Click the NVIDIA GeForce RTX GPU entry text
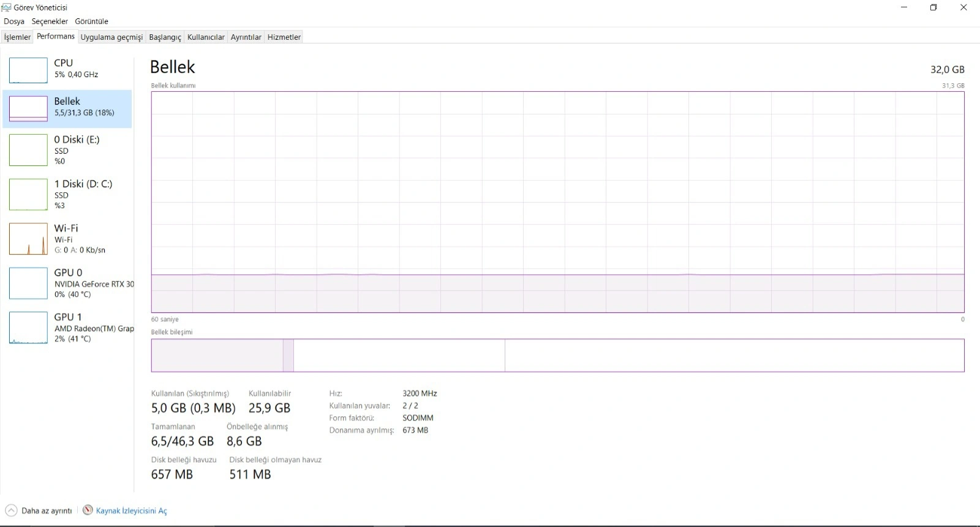This screenshot has height=527, width=980. pos(94,284)
